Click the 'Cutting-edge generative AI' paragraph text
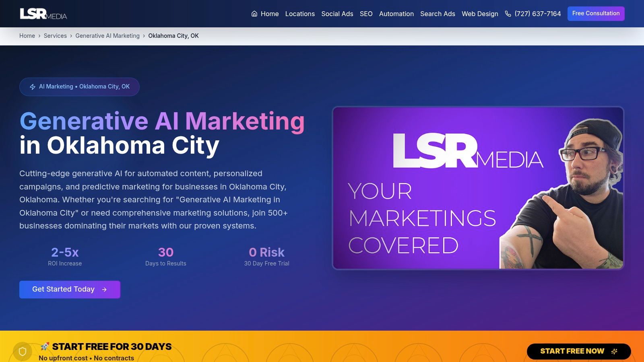Viewport: 644px width, 362px height. [x=153, y=200]
